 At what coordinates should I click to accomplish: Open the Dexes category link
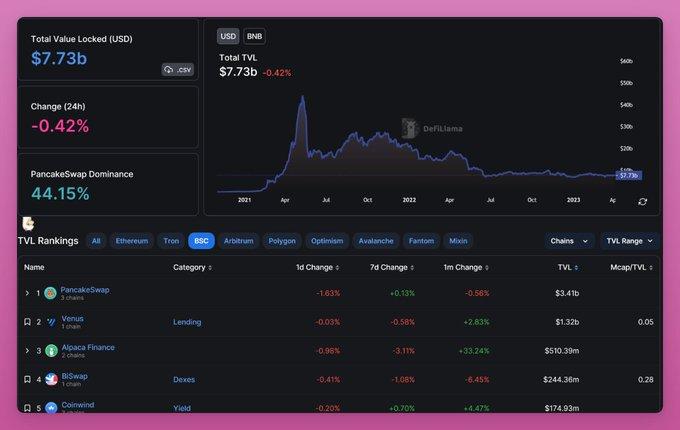(186, 379)
